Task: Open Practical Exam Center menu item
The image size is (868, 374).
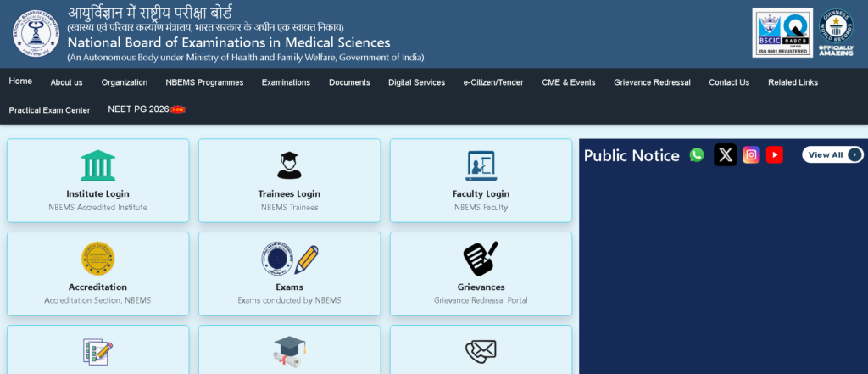Action: coord(49,109)
